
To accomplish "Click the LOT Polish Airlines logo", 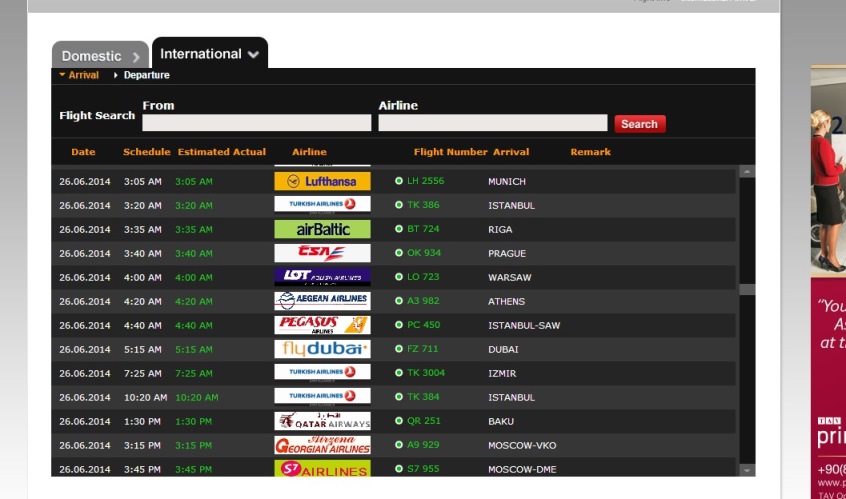I will click(322, 277).
